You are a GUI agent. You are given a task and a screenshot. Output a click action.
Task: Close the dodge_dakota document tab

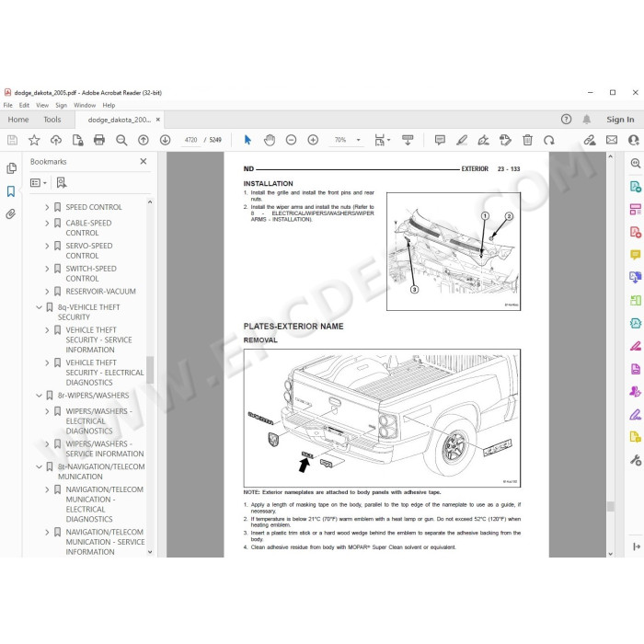pos(157,120)
